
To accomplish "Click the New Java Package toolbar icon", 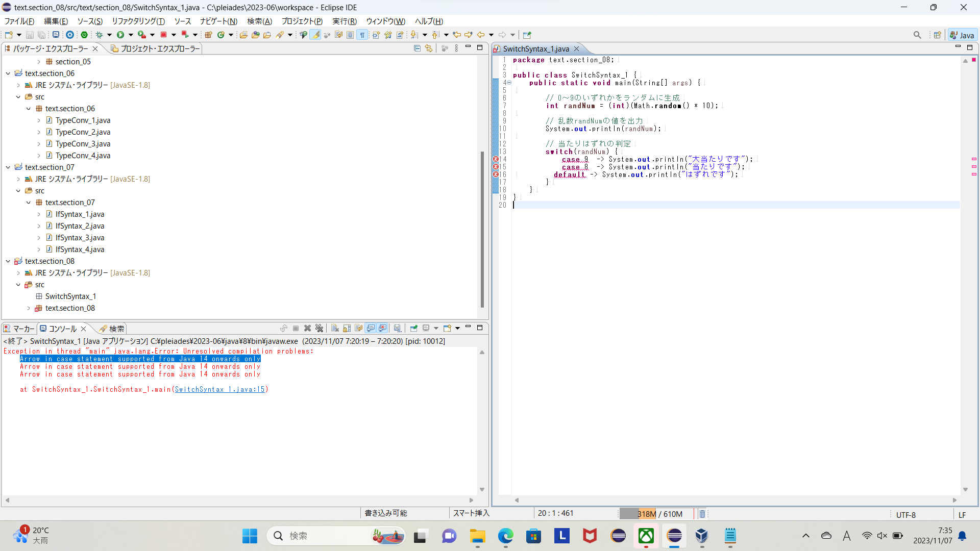I will (208, 35).
